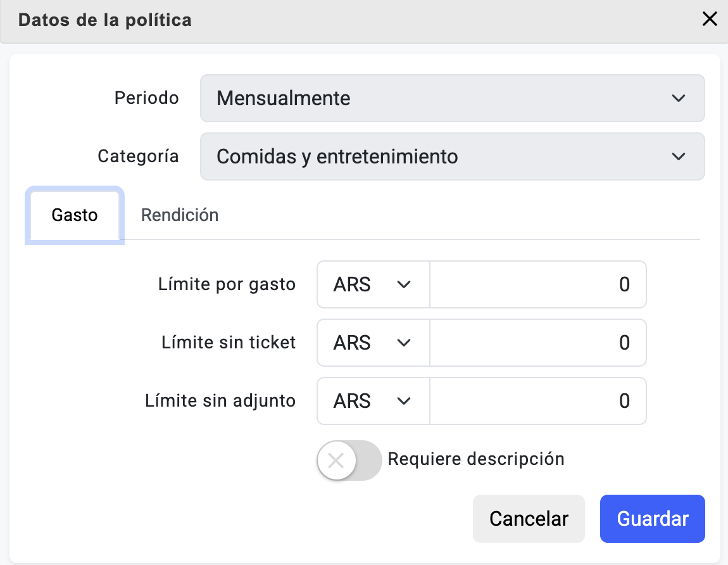
Task: Switch to the Rendición tab
Action: (180, 215)
